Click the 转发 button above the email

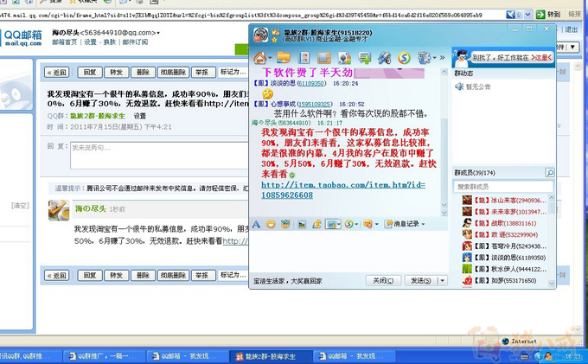point(116,73)
